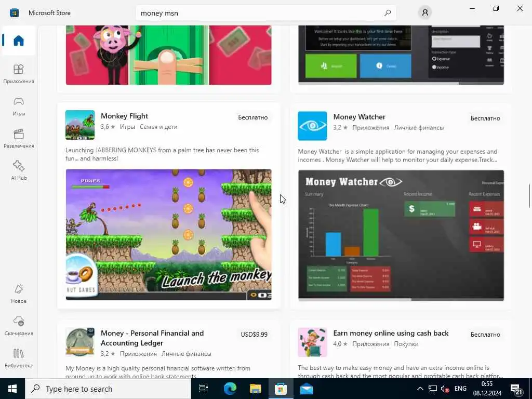This screenshot has height=399, width=532.
Task: Open Скачивания downloads page
Action: tap(19, 326)
